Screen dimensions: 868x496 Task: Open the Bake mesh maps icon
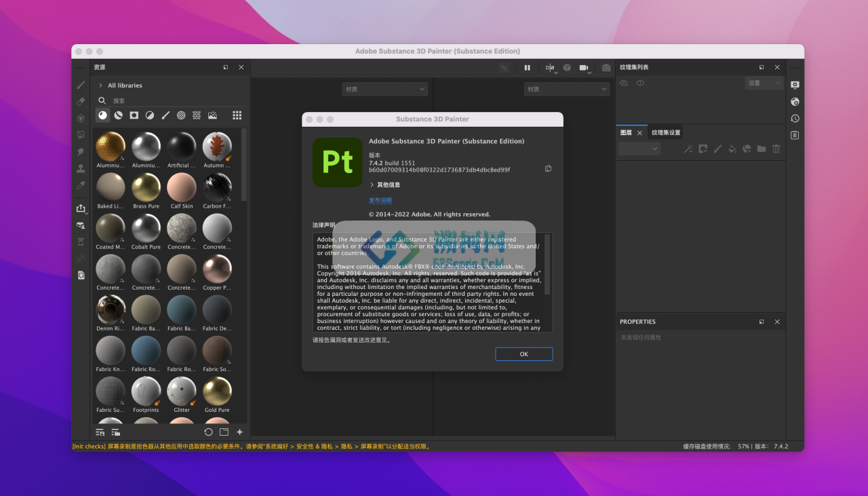[x=81, y=225]
